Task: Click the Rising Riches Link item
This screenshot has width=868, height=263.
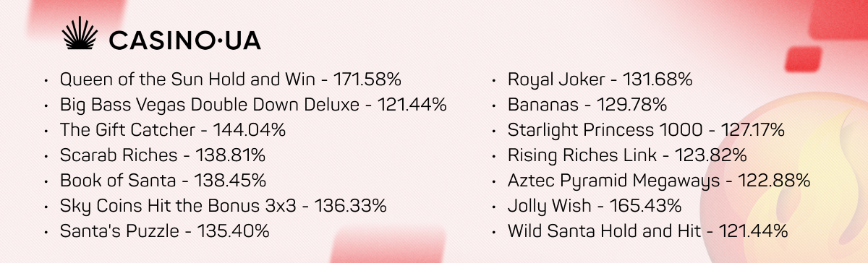Action: pyautogui.click(x=627, y=155)
